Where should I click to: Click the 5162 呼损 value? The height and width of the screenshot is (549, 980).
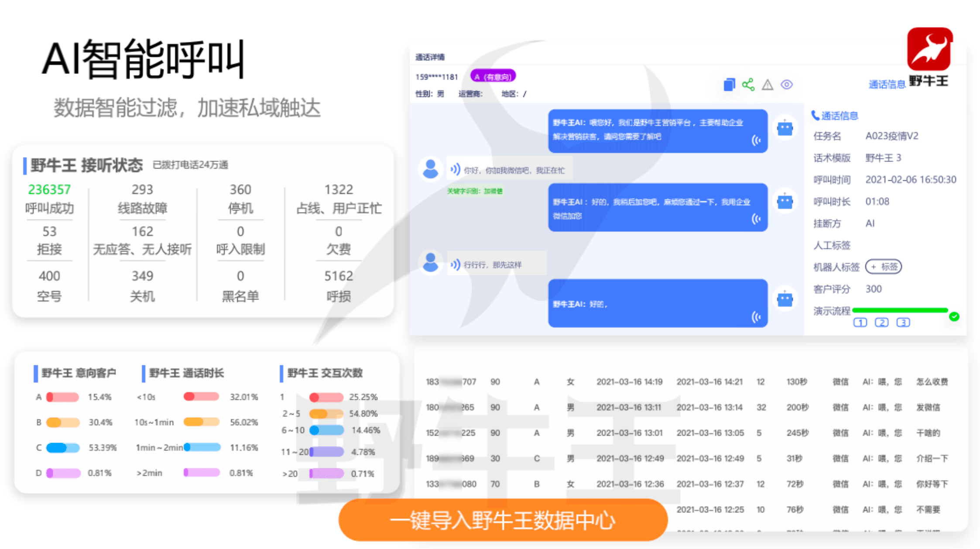[339, 276]
